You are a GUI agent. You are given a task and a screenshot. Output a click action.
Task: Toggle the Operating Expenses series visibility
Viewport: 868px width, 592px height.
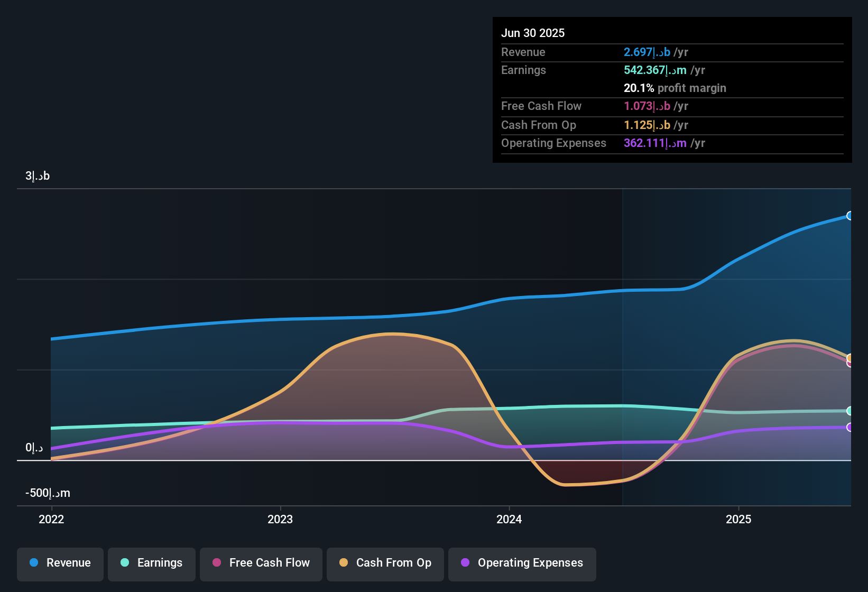(x=522, y=564)
